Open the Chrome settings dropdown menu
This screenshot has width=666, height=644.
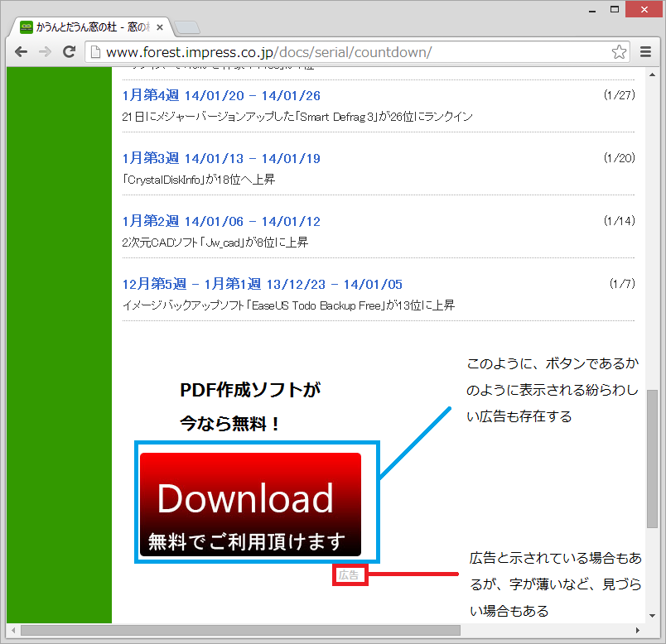click(644, 51)
